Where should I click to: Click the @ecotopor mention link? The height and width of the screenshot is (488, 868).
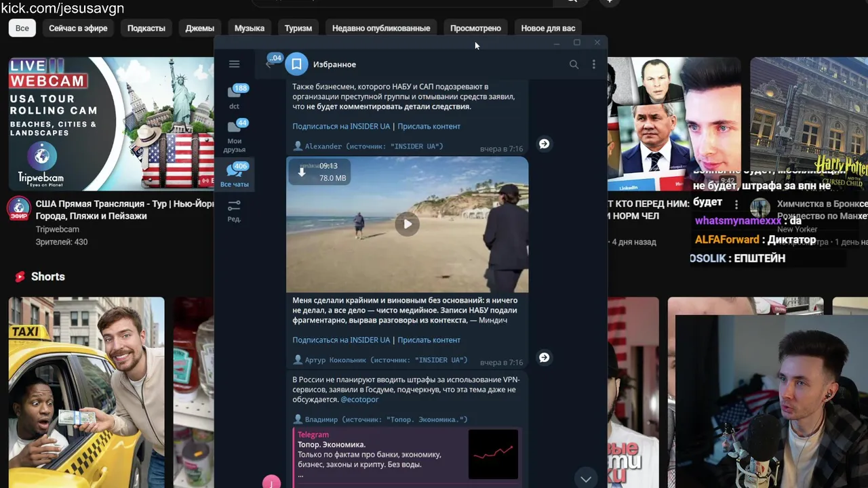[359, 400]
